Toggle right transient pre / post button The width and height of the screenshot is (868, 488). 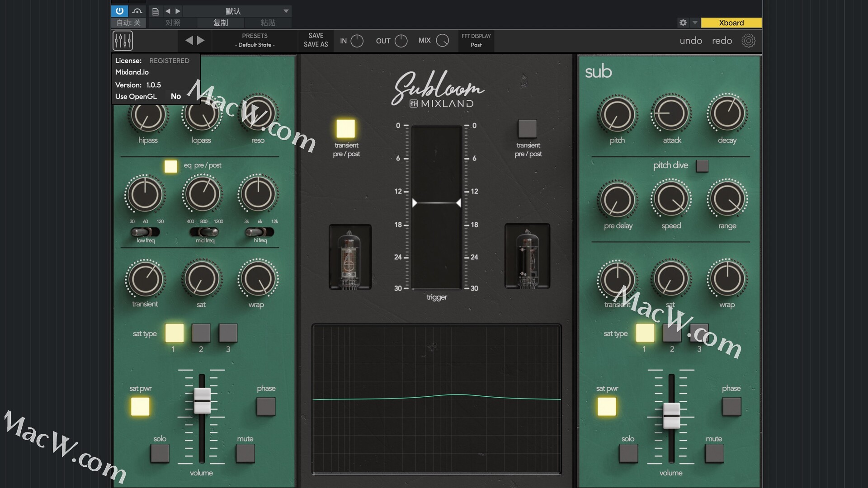point(528,128)
